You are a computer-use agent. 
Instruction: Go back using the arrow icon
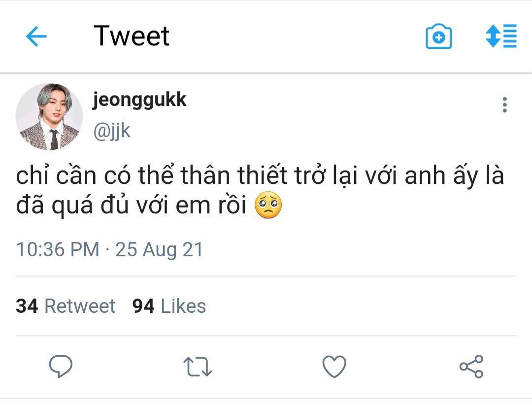click(36, 36)
